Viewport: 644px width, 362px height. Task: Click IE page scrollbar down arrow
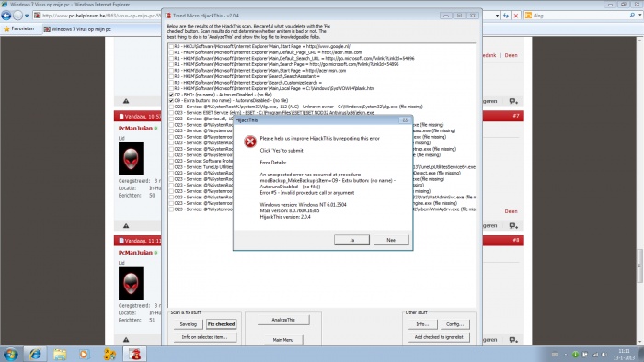click(640, 342)
